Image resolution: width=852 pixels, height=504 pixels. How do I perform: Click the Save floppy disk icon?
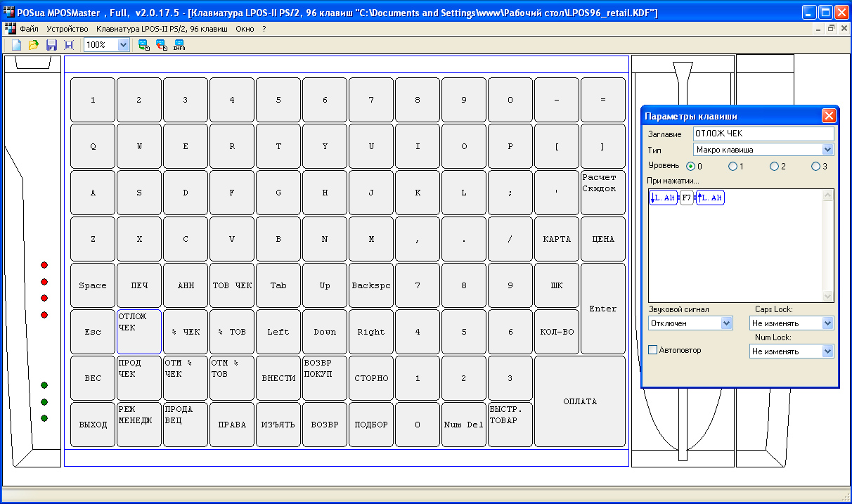point(51,45)
